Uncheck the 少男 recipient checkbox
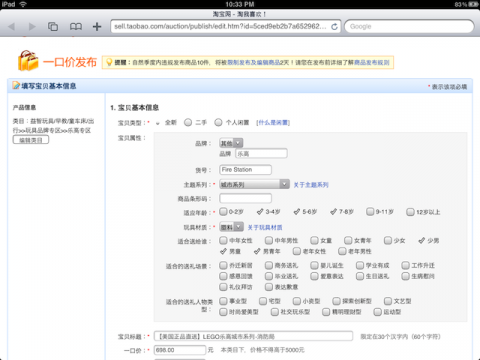This screenshot has width=480, height=360. 422,240
